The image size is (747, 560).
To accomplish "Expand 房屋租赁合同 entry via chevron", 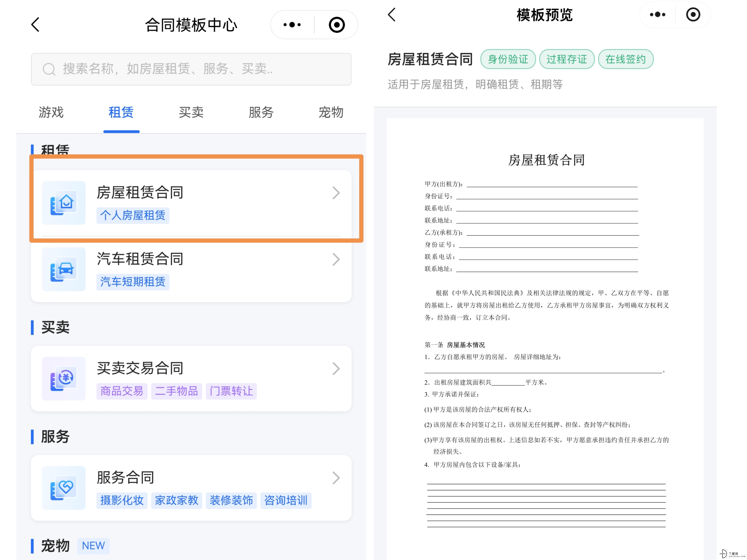I will (336, 193).
